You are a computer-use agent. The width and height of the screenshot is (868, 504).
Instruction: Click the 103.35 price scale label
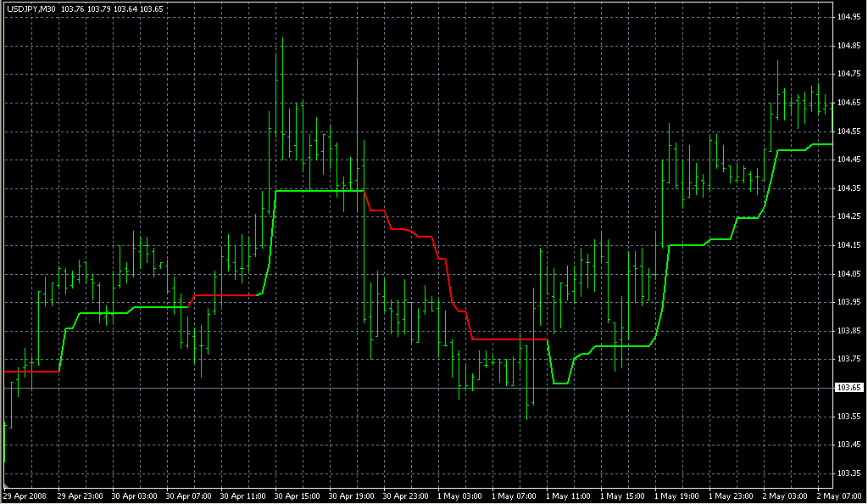(x=849, y=473)
